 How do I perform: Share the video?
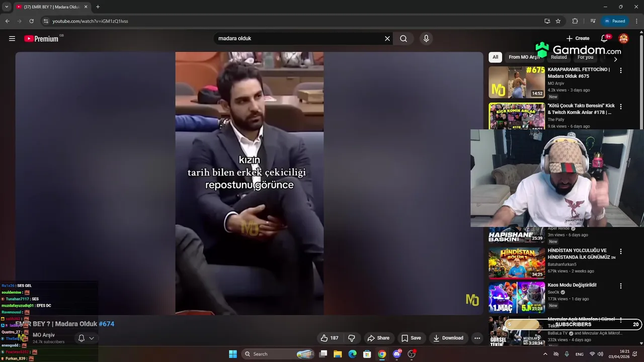click(378, 338)
